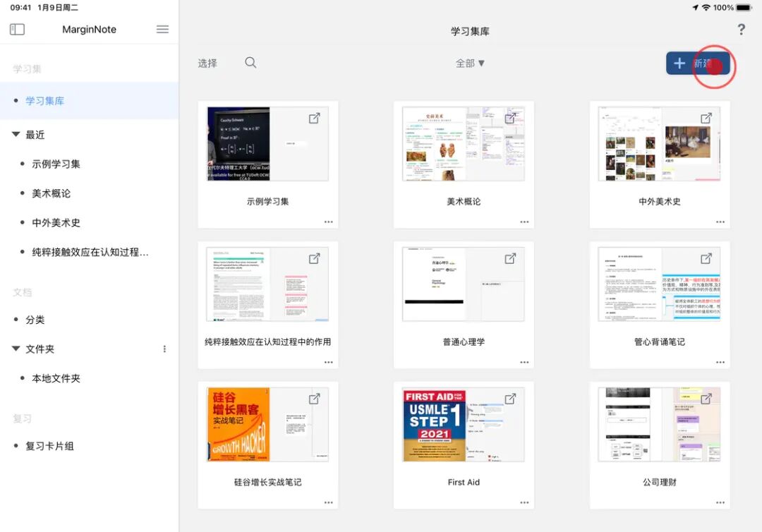Open more options for 示例学习集 card

tap(329, 222)
